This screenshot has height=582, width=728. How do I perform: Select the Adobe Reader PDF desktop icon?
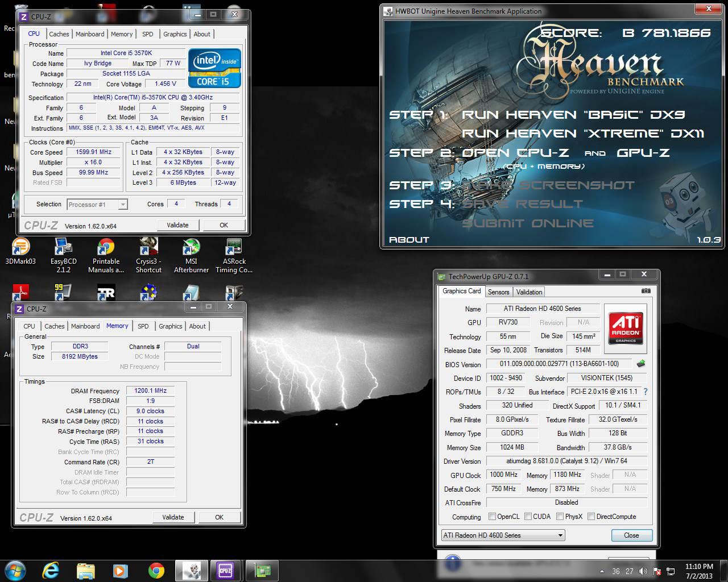click(20, 292)
